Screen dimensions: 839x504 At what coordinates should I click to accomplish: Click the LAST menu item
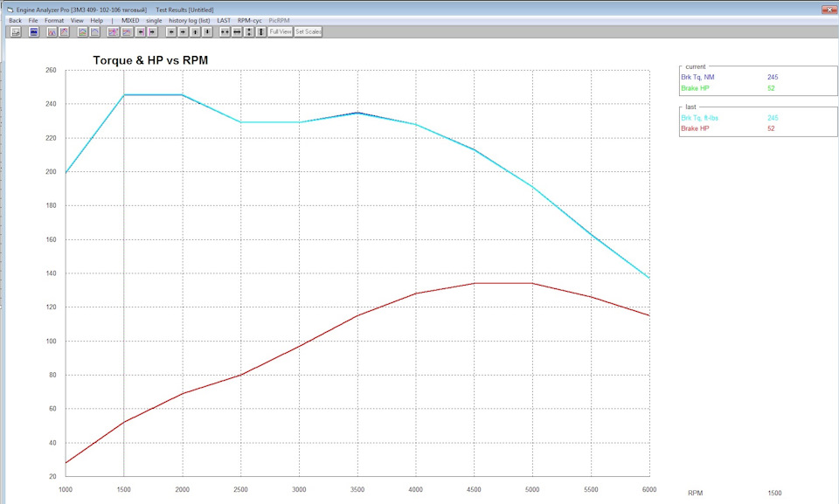(224, 20)
